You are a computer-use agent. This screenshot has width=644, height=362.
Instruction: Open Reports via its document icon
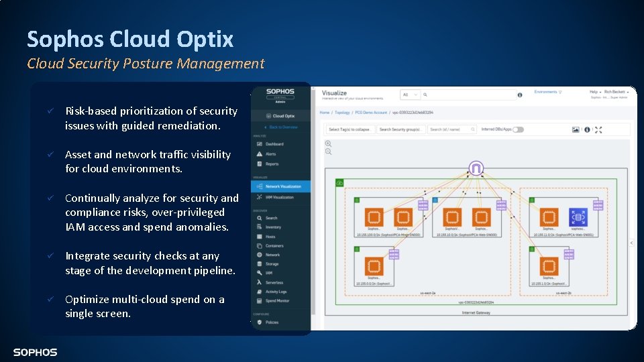[x=259, y=164]
